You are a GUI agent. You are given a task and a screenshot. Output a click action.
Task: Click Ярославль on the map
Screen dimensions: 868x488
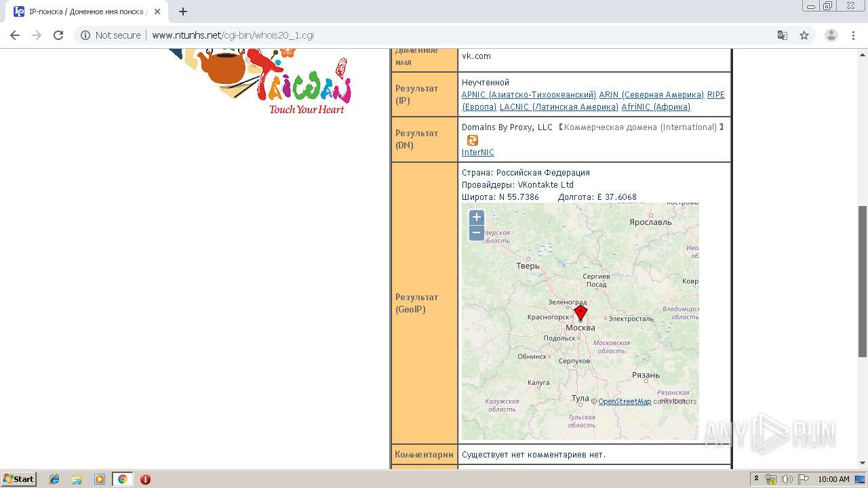point(650,222)
